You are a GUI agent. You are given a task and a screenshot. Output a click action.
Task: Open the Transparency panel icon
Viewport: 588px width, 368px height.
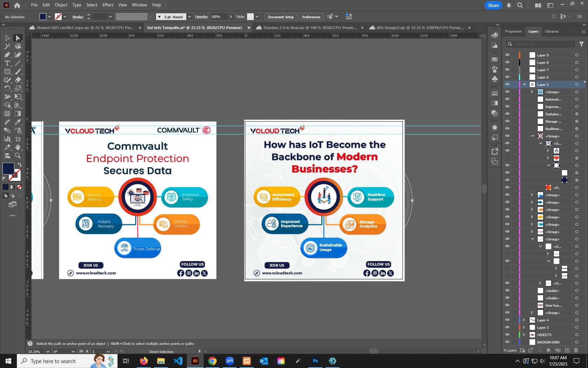click(495, 113)
